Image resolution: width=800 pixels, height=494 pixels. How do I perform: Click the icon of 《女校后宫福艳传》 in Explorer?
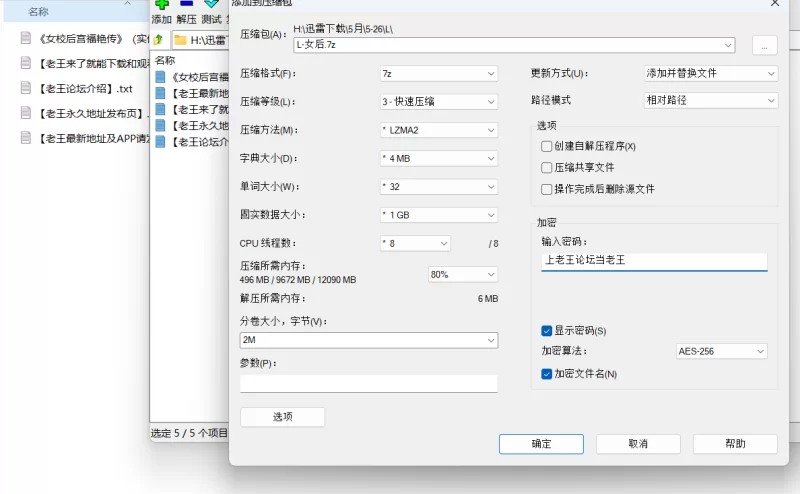coord(26,38)
